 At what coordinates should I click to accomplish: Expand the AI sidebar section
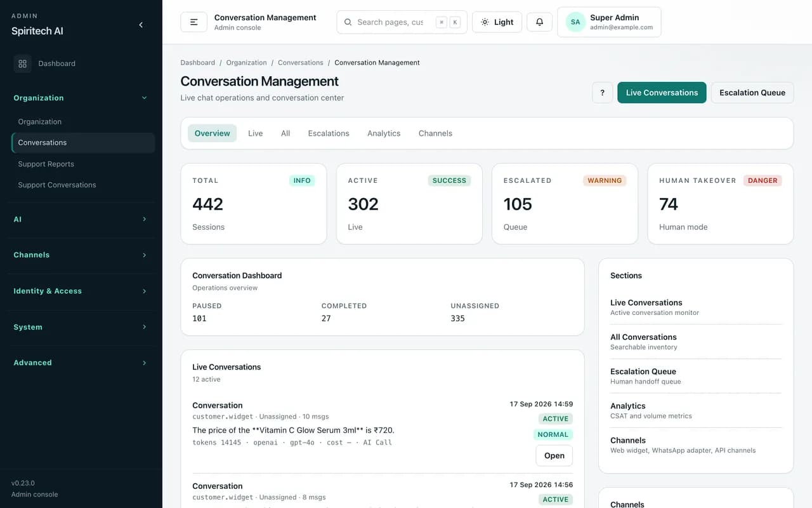[81, 219]
